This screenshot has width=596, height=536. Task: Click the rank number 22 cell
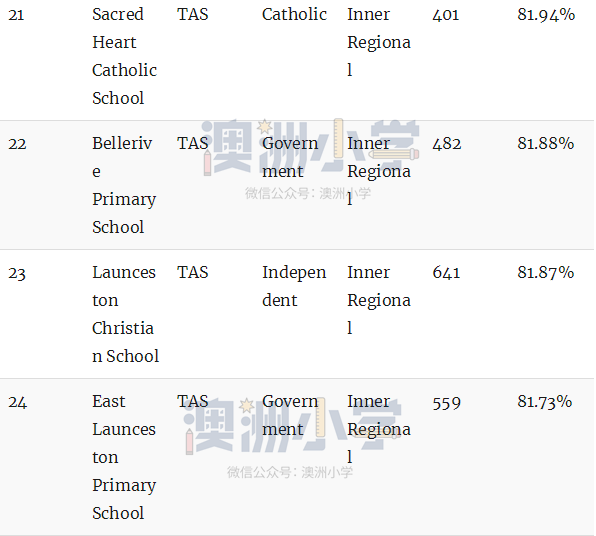tap(17, 144)
